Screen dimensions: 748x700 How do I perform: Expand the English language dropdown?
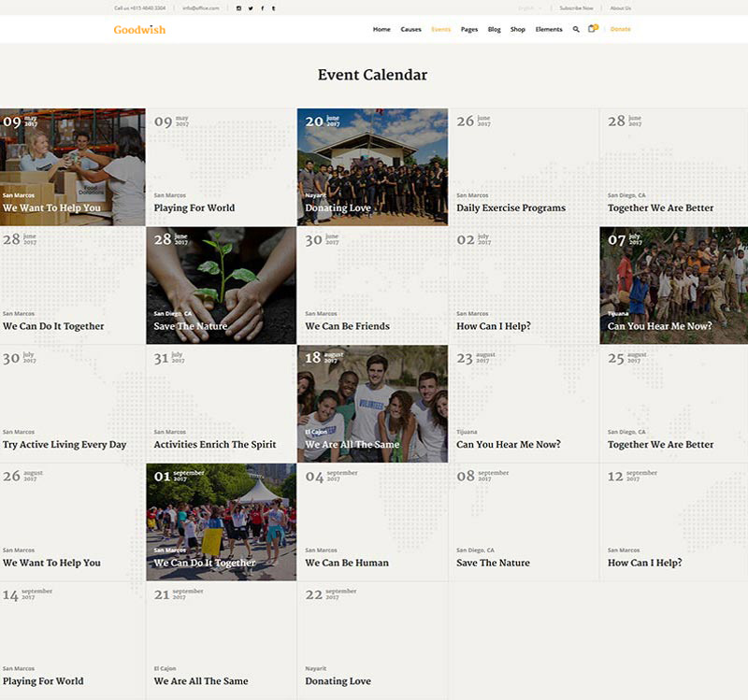[529, 7]
